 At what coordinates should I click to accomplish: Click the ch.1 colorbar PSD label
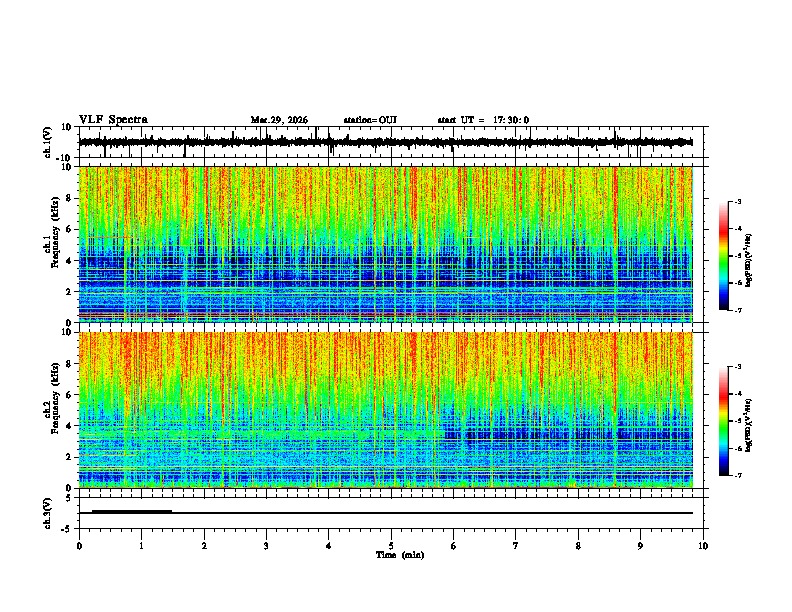(748, 261)
